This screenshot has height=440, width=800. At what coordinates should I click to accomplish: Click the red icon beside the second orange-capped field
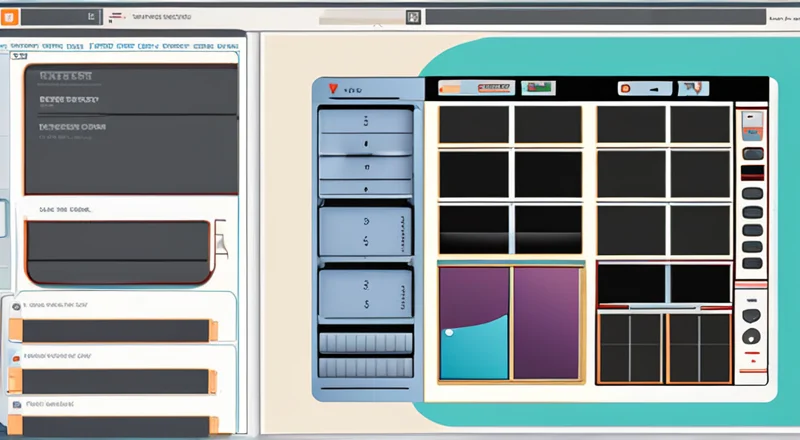[x=15, y=357]
